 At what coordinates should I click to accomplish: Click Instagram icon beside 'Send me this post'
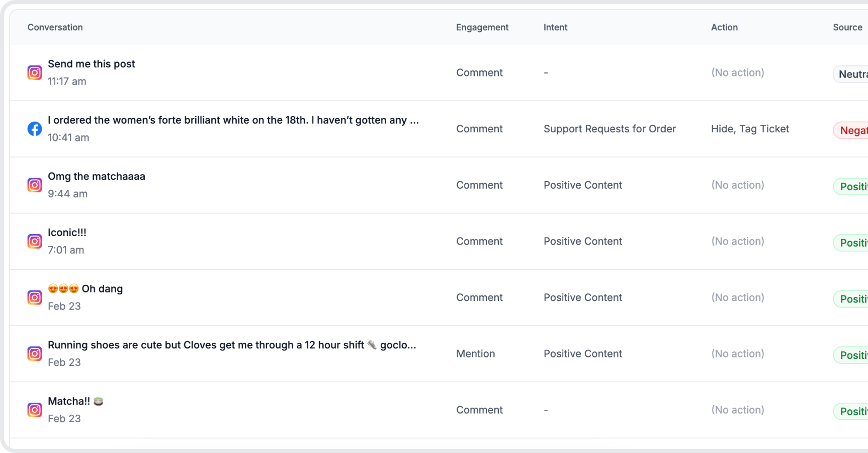34,72
